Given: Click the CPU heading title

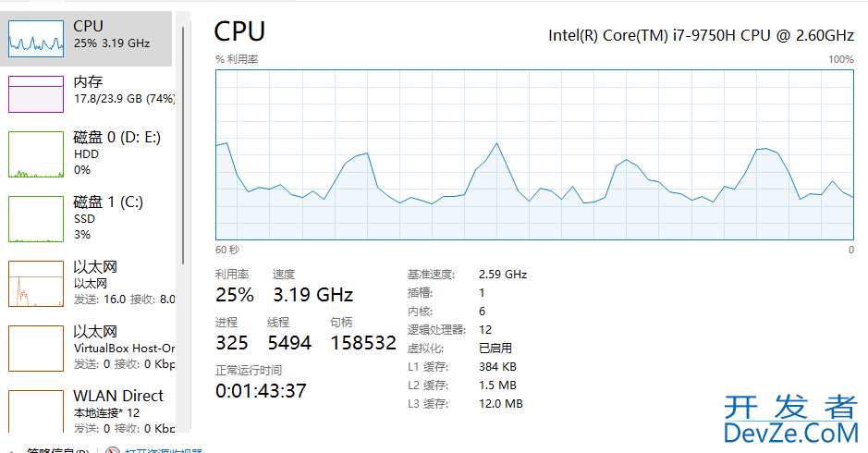Looking at the screenshot, I should pyautogui.click(x=239, y=31).
